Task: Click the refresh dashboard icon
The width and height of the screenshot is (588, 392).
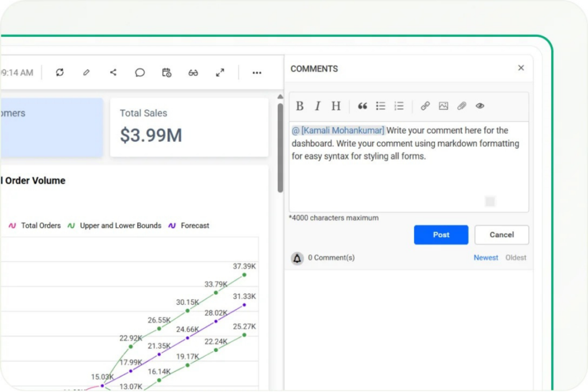Action: (60, 73)
